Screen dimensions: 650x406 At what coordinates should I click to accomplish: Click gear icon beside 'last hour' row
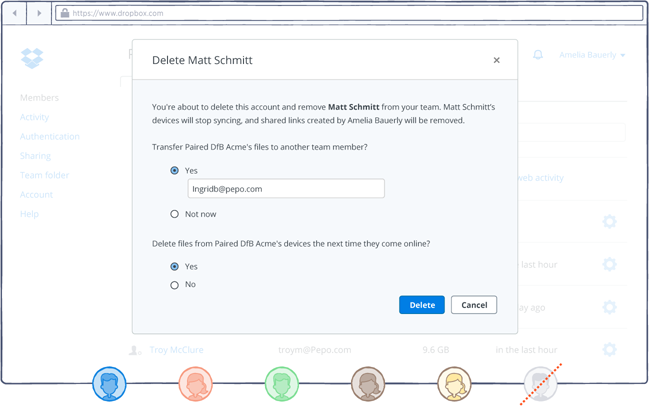point(609,264)
